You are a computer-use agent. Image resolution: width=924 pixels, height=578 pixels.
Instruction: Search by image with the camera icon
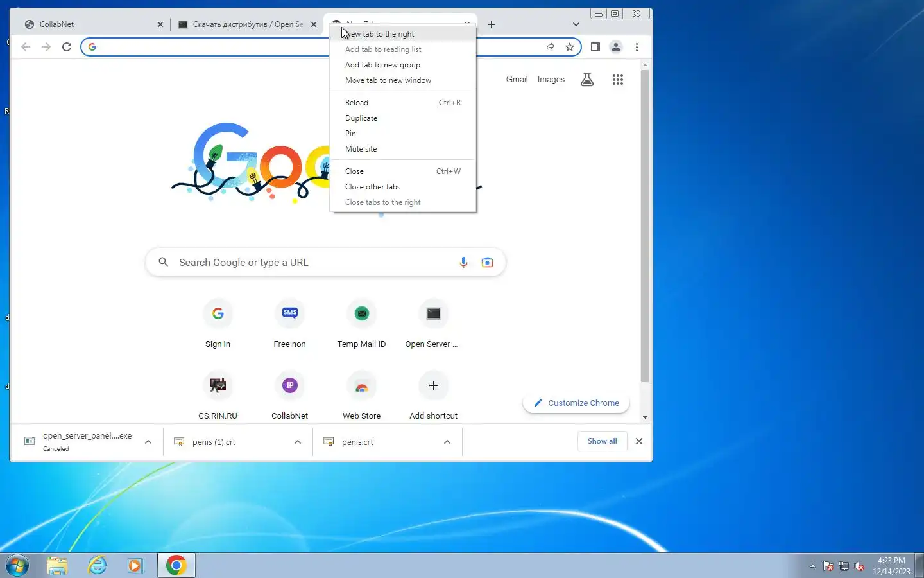coord(488,263)
